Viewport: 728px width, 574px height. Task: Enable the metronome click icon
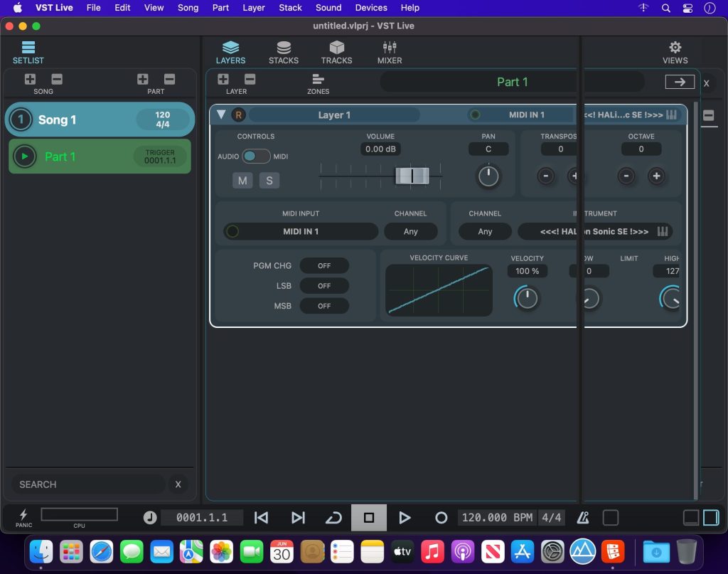pyautogui.click(x=582, y=517)
